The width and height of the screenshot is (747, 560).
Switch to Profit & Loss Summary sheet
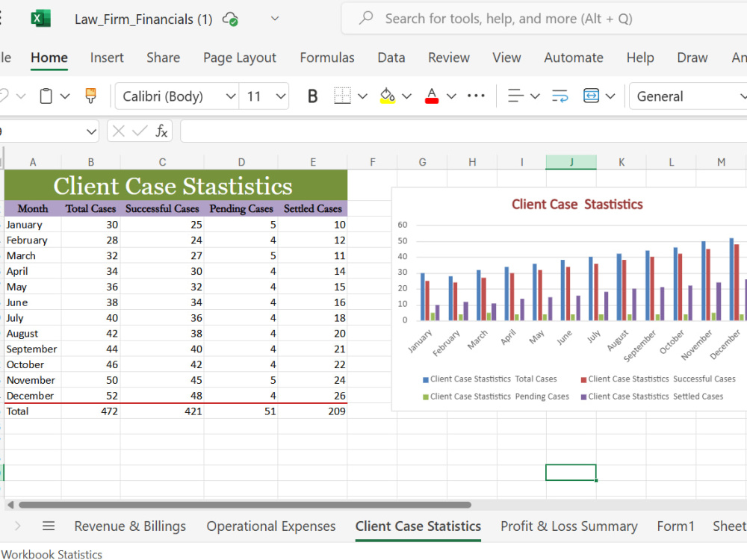[568, 526]
